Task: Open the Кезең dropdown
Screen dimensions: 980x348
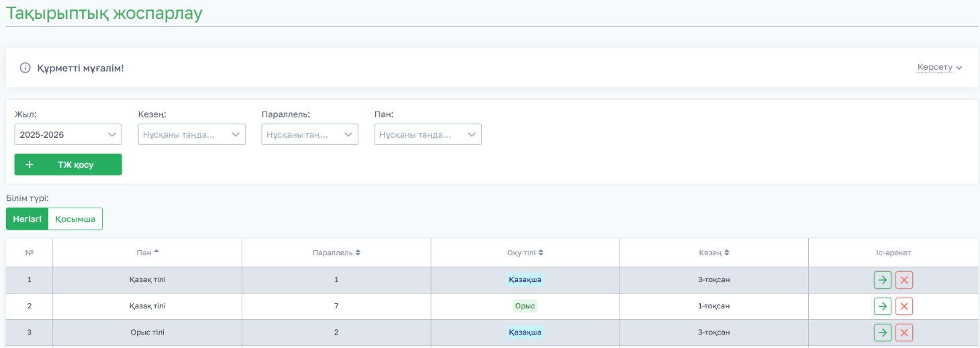Action: (x=192, y=134)
